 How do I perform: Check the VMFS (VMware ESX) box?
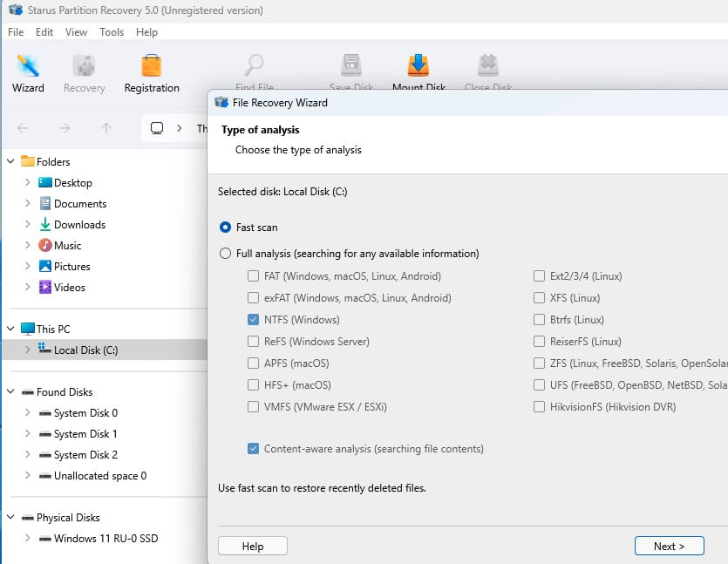(x=253, y=406)
